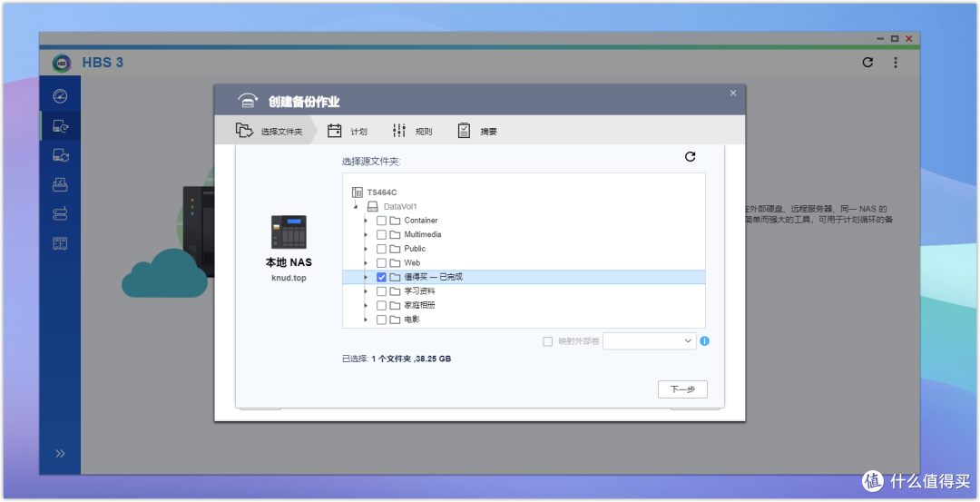
Task: Expand the 电影 folder node
Action: point(366,320)
